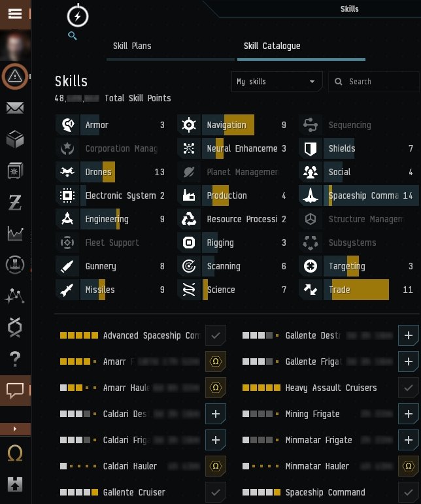Add Caldari Frigate to training queue

(x=215, y=440)
